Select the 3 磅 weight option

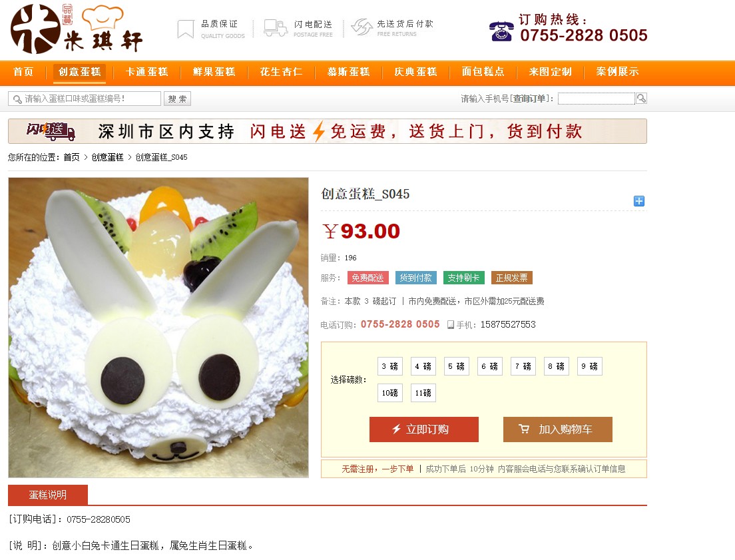click(389, 366)
